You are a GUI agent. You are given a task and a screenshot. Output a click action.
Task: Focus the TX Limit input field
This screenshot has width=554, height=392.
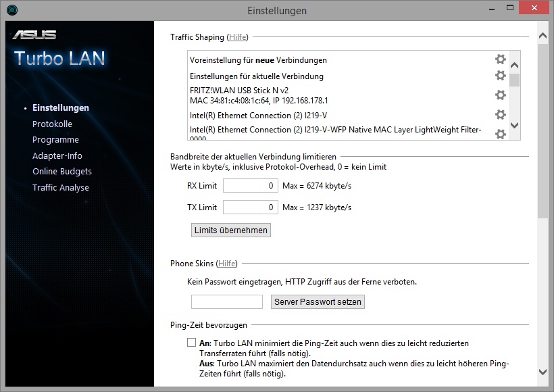point(251,207)
